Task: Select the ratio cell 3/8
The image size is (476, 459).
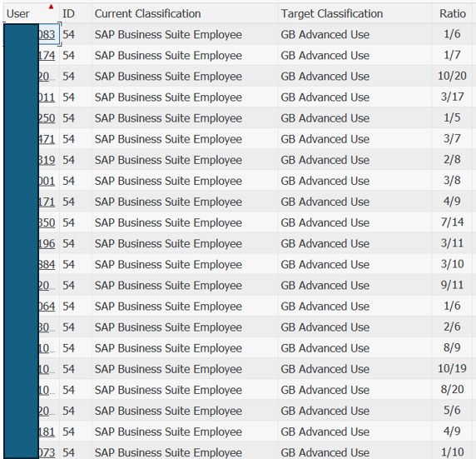Action: tap(452, 181)
